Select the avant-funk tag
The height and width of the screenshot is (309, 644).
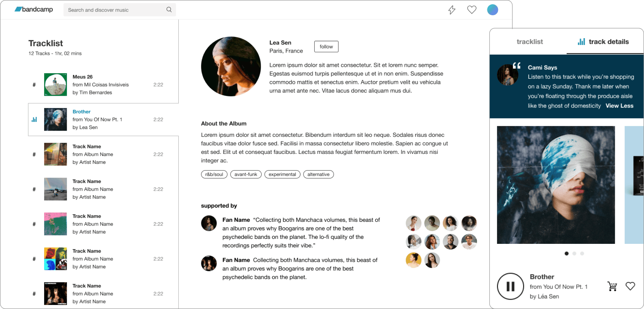(x=246, y=174)
